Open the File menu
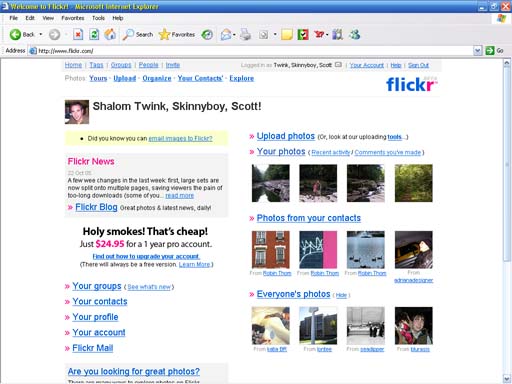This screenshot has height=384, width=512. click(x=13, y=18)
